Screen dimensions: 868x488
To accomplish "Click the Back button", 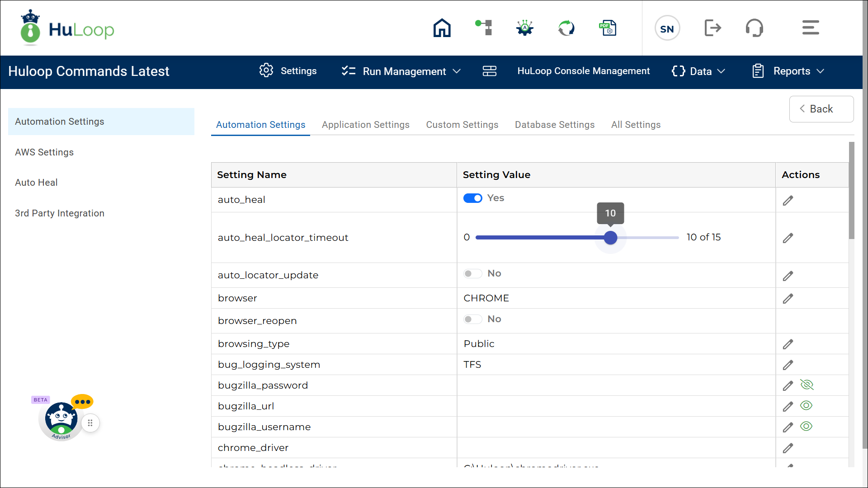I will (x=821, y=109).
